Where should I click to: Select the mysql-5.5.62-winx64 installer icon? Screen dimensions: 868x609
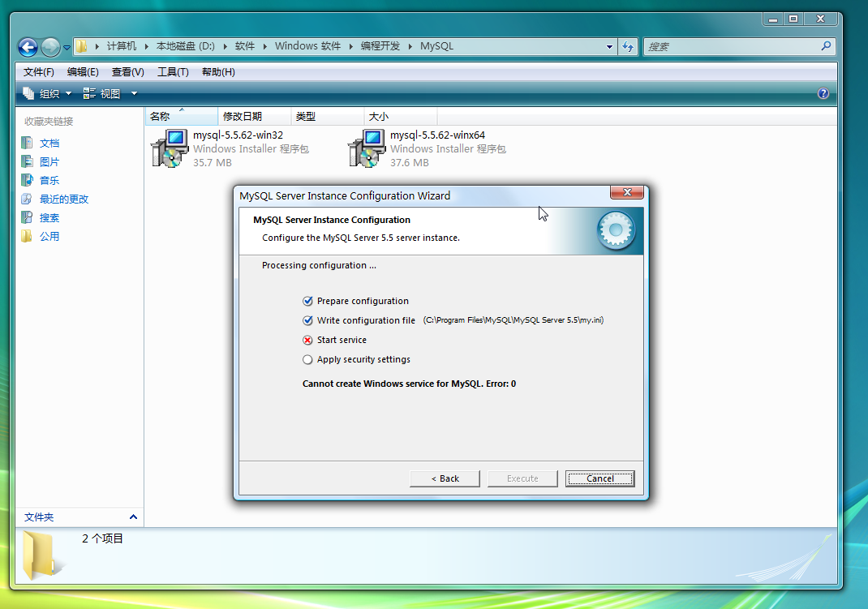366,148
